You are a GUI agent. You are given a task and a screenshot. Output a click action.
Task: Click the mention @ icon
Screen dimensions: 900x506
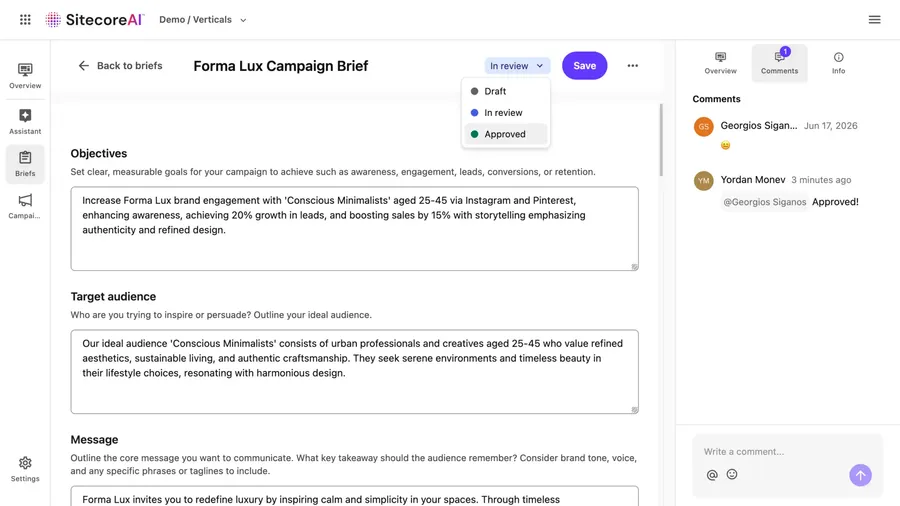[x=712, y=474]
